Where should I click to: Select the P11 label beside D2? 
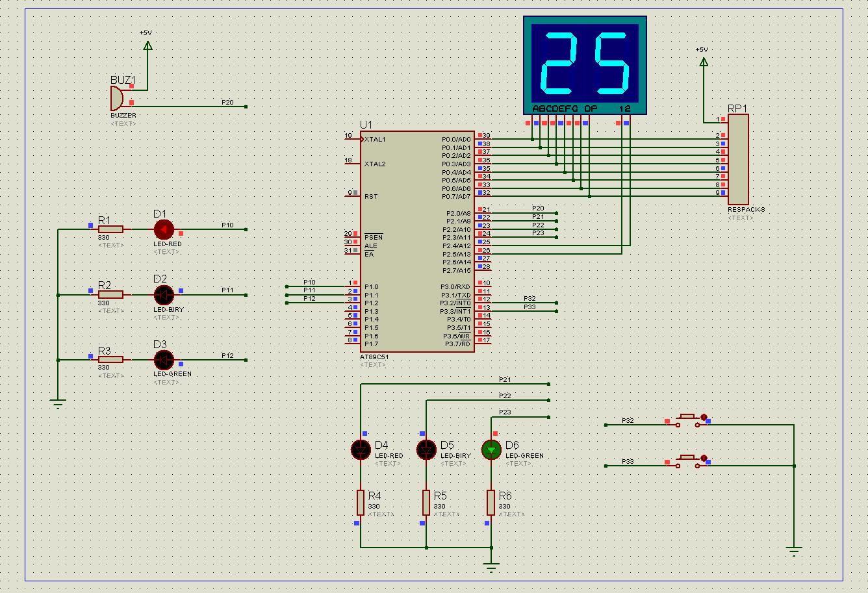(x=227, y=290)
